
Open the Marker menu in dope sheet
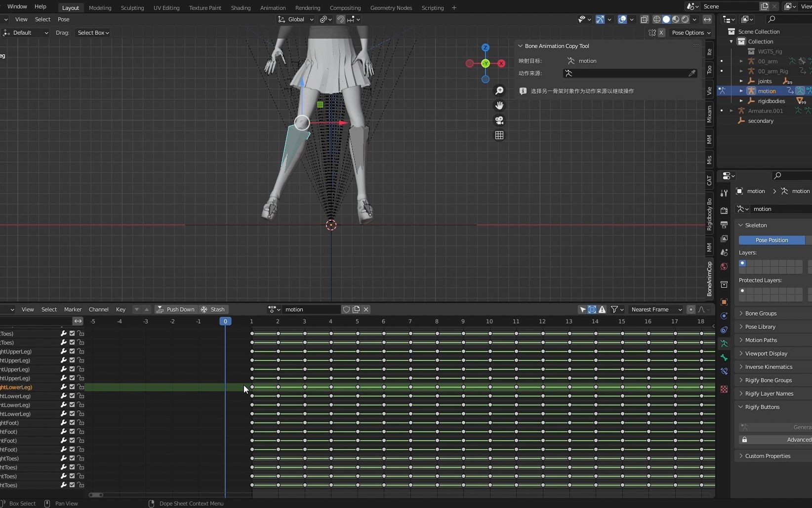point(73,309)
